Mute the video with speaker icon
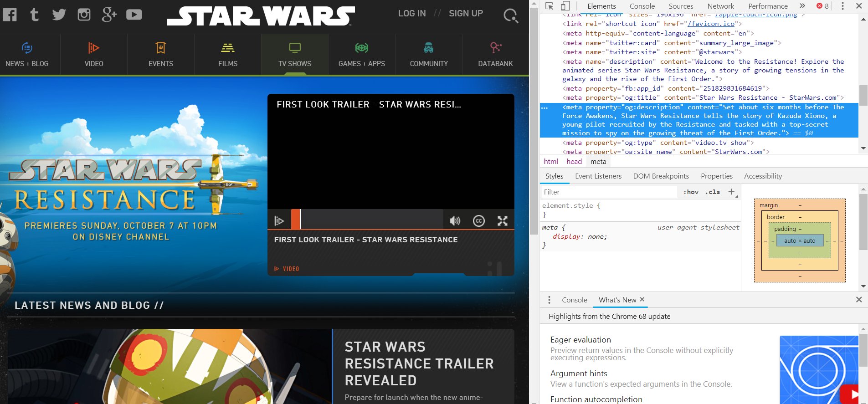Image resolution: width=868 pixels, height=404 pixels. (x=455, y=221)
